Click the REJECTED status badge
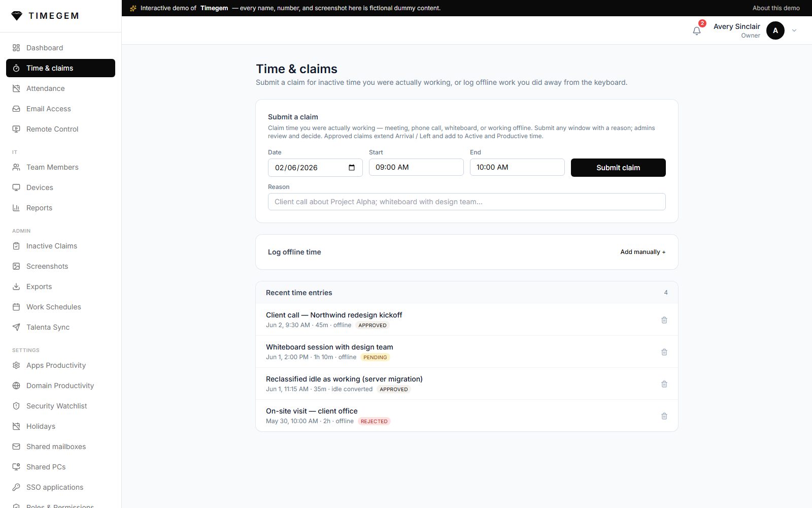 point(374,421)
